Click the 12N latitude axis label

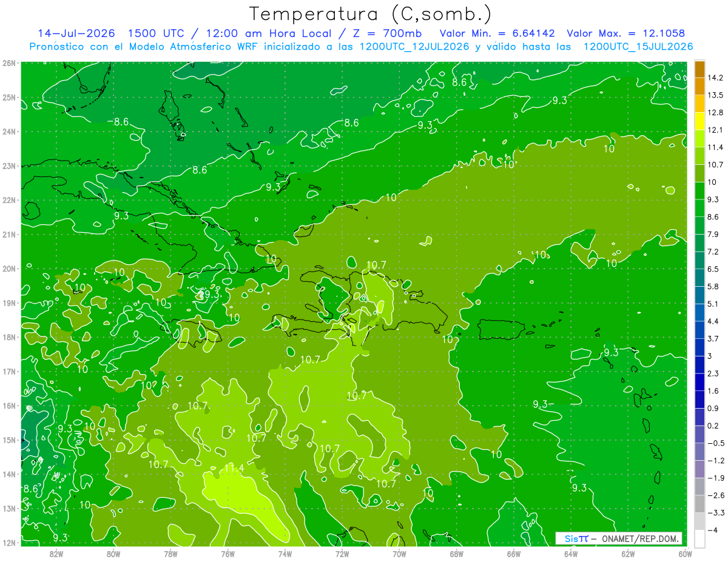pyautogui.click(x=9, y=543)
